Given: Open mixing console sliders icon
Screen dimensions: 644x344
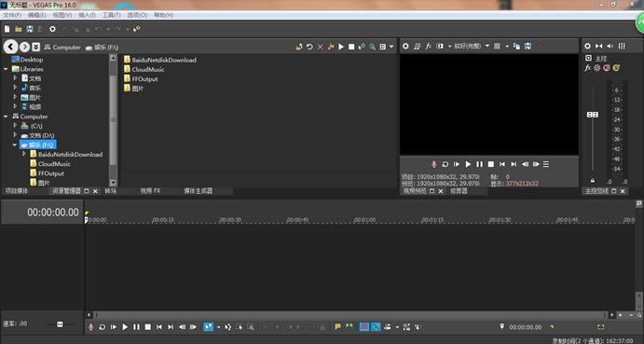Looking at the screenshot, I should click(622, 46).
